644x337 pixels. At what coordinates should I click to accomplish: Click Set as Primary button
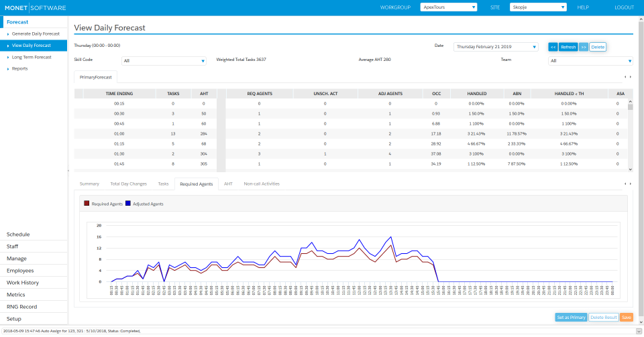click(x=571, y=317)
